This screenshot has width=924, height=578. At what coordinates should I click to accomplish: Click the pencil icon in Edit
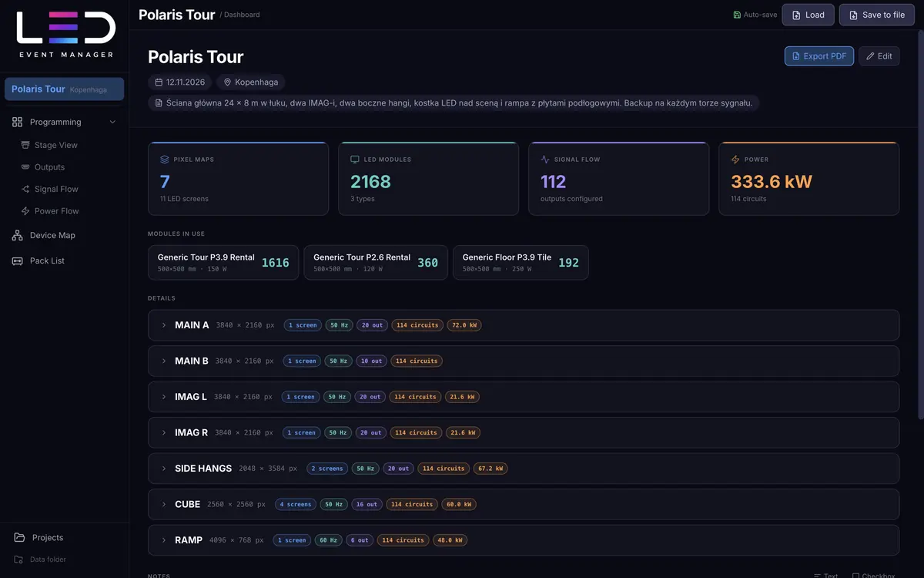tap(870, 56)
